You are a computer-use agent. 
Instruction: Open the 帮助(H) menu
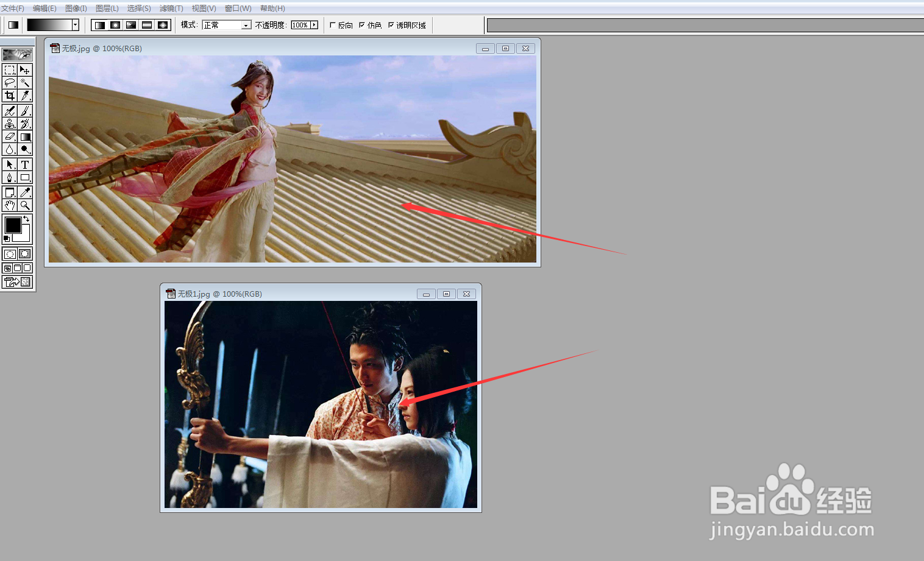coord(272,9)
